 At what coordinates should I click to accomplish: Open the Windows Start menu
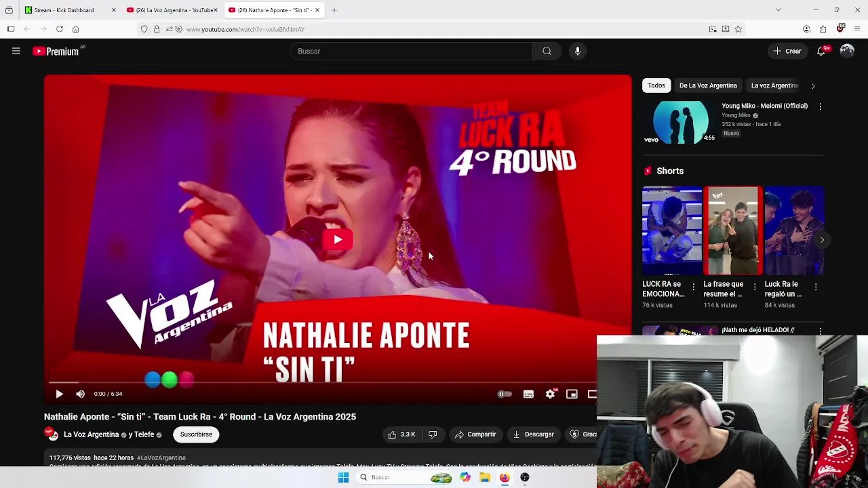343,478
